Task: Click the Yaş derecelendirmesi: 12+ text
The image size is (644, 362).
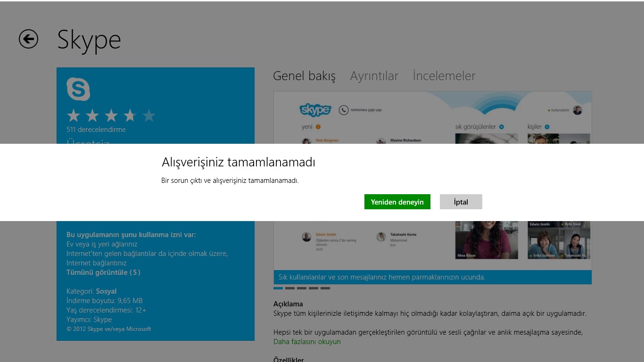Action: click(x=107, y=310)
